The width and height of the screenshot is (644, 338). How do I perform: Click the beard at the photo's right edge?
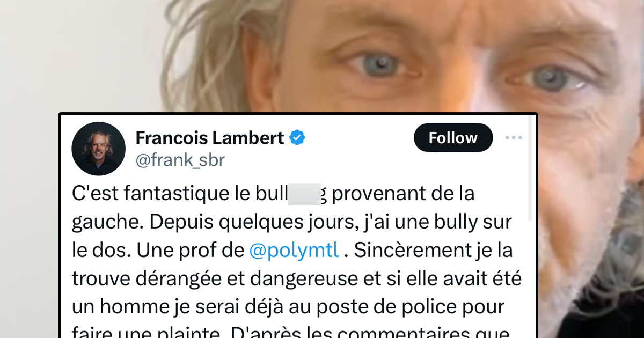click(628, 241)
